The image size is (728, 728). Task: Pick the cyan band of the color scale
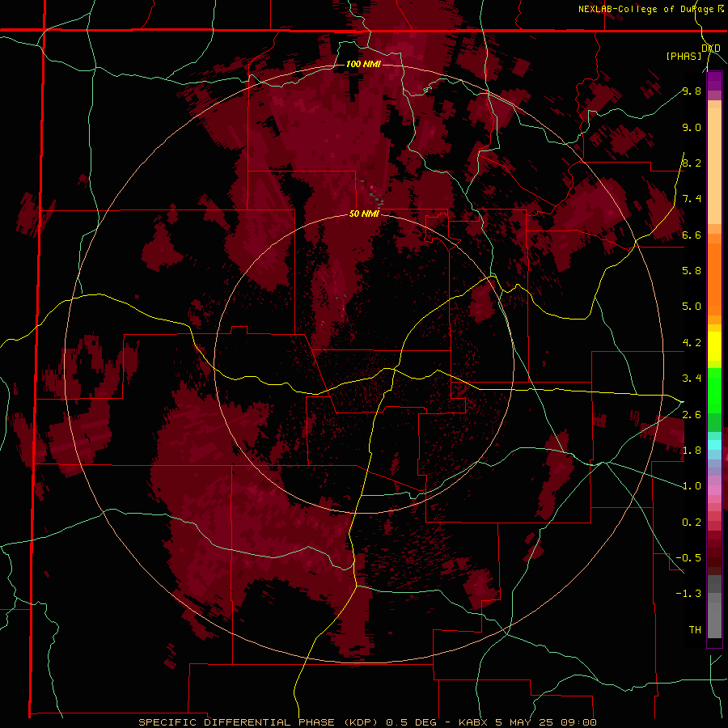pos(714,445)
